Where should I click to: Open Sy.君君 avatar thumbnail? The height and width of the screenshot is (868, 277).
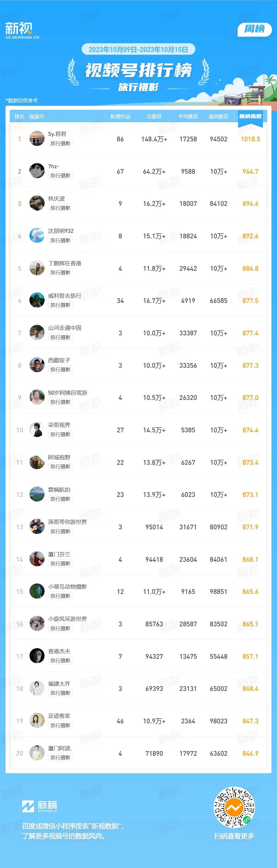(x=37, y=139)
